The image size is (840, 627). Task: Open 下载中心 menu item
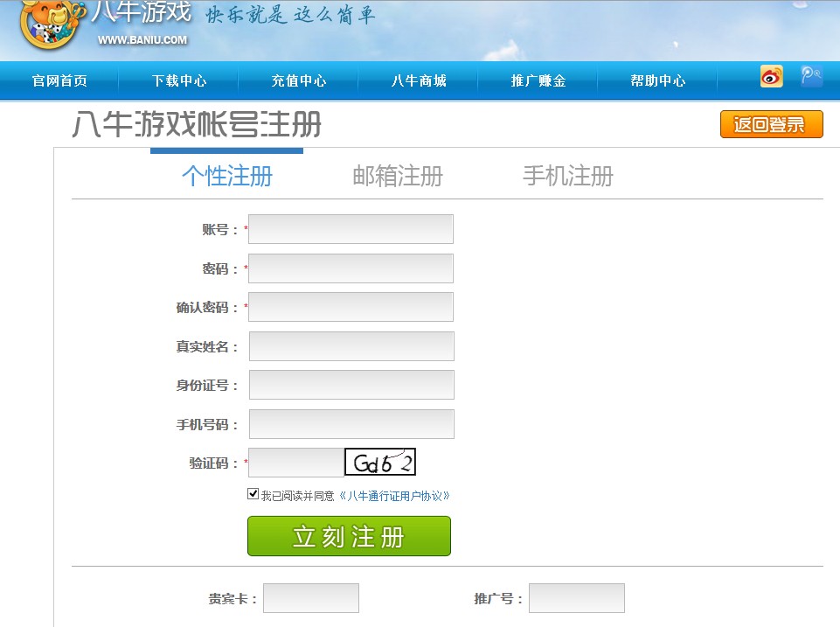[179, 80]
